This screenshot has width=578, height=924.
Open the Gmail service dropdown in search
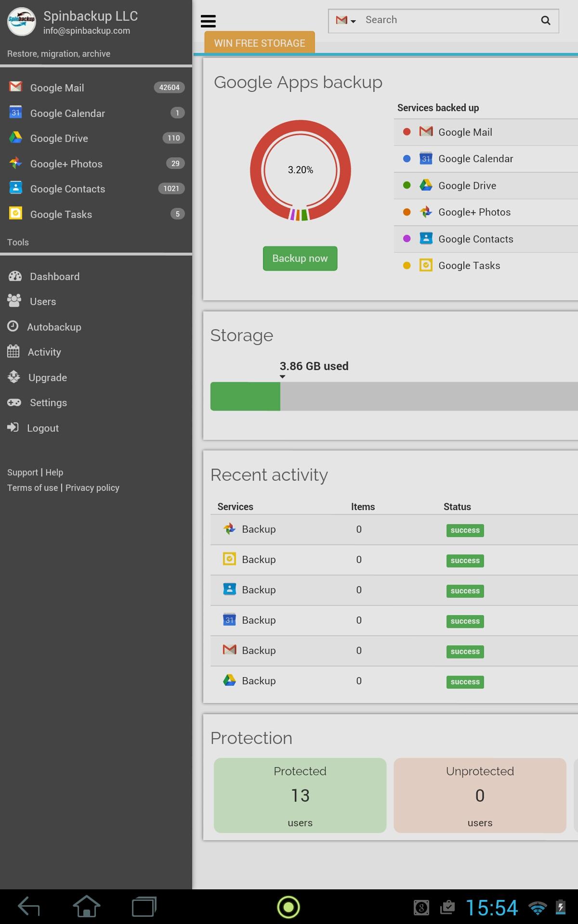point(346,20)
